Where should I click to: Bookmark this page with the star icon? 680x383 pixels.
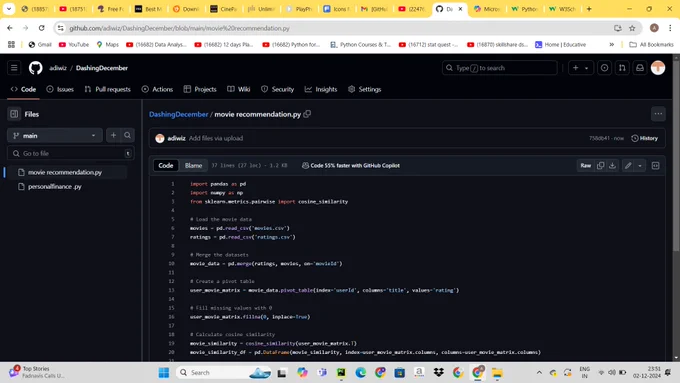coord(632,28)
